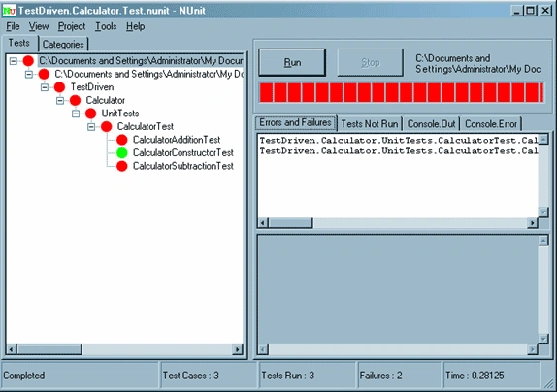Collapse the TestDriven namespace node

[45, 87]
